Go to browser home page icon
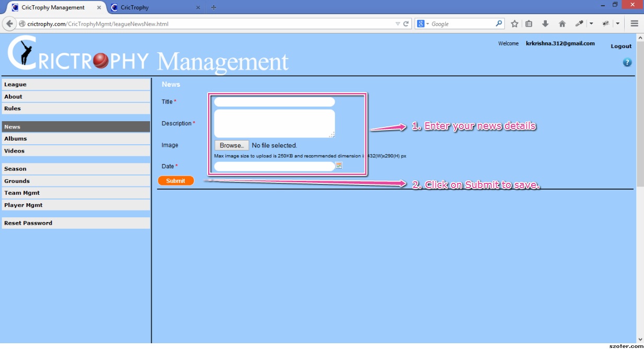Screen dimensions: 644x349 pos(562,24)
